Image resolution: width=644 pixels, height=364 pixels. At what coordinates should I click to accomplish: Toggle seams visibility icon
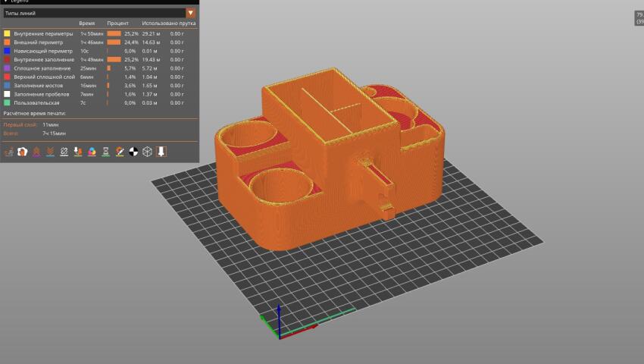coord(64,152)
